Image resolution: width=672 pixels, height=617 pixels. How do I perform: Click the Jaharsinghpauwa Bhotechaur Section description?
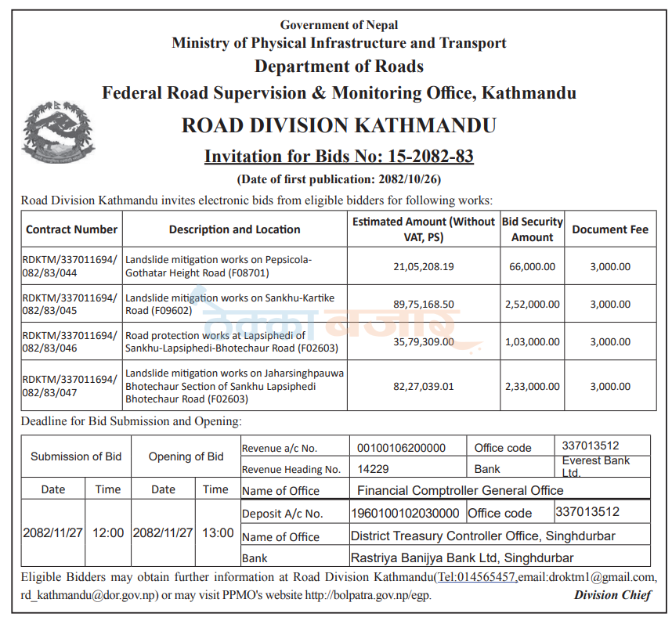click(234, 386)
